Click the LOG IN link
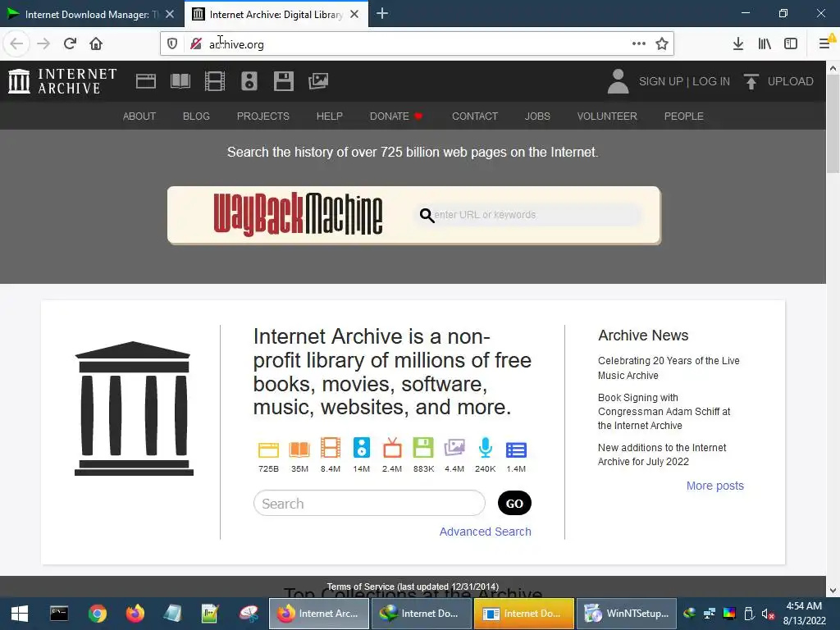The height and width of the screenshot is (630, 840). coord(711,81)
